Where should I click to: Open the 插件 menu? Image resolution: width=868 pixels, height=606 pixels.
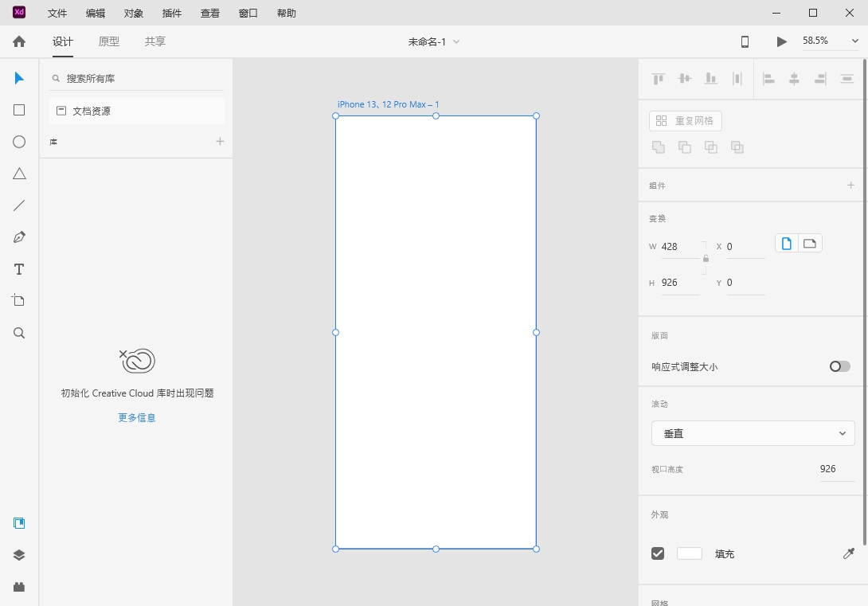(x=171, y=14)
